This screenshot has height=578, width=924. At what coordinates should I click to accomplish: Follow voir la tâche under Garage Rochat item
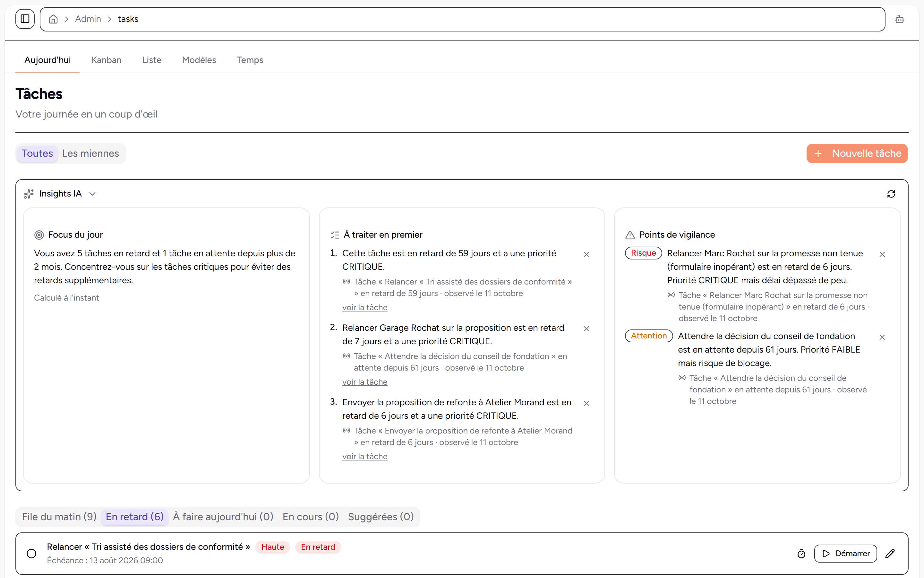tap(365, 382)
